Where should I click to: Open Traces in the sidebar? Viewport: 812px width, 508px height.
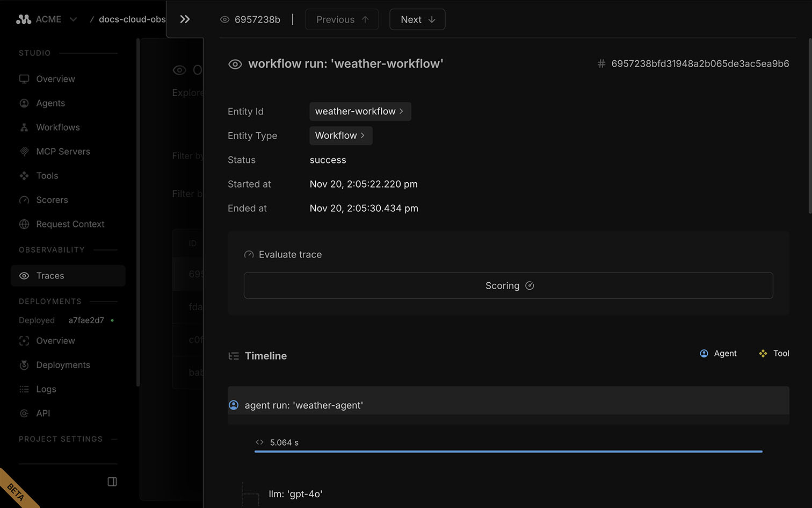pos(50,276)
